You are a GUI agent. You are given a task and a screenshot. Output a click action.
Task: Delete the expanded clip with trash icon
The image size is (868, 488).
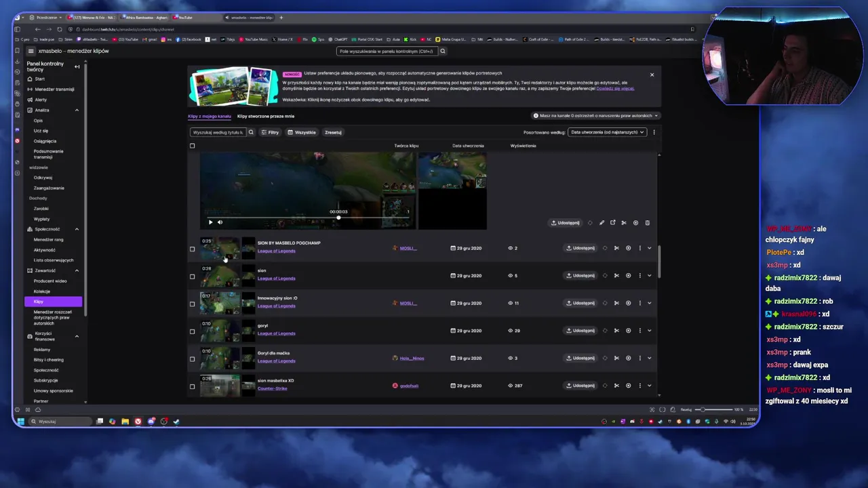coord(647,222)
